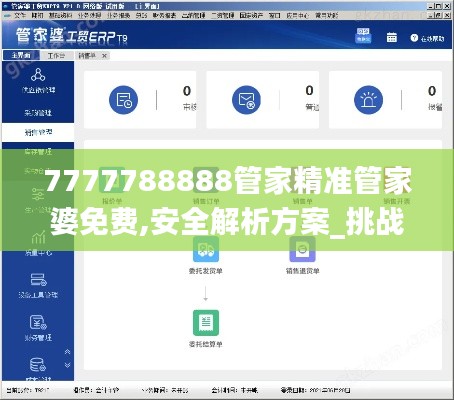Viewport: 454px width, 400px height.
Task: Click the 操作员 entry in status bar
Action: [96, 390]
